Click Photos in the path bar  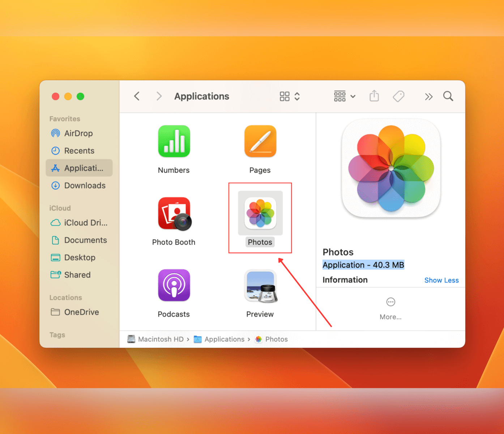tap(272, 339)
